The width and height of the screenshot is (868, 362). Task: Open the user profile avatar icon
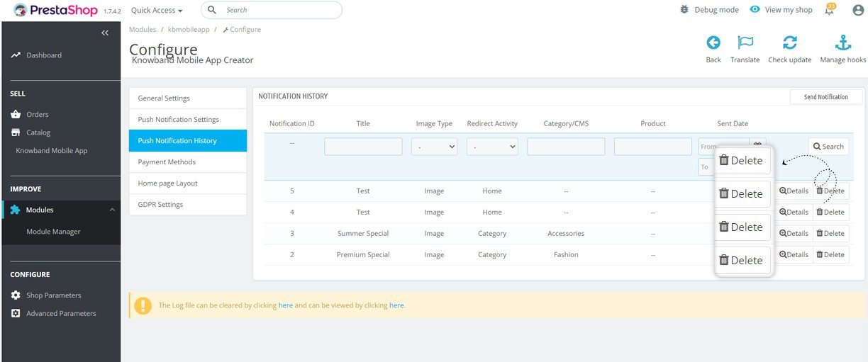858,10
